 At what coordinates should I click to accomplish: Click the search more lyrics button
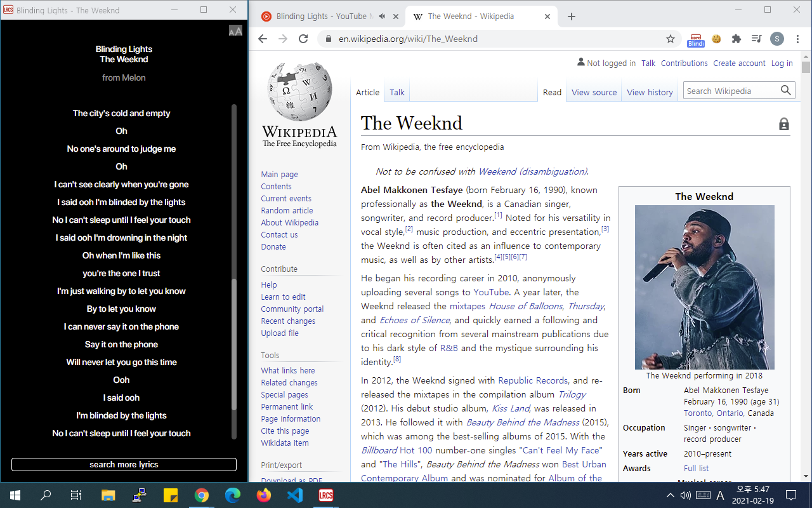pyautogui.click(x=124, y=465)
